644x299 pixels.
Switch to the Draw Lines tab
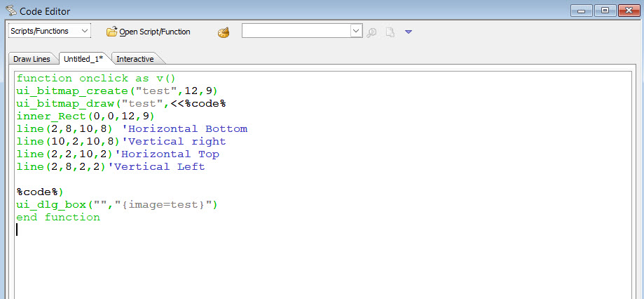(32, 59)
